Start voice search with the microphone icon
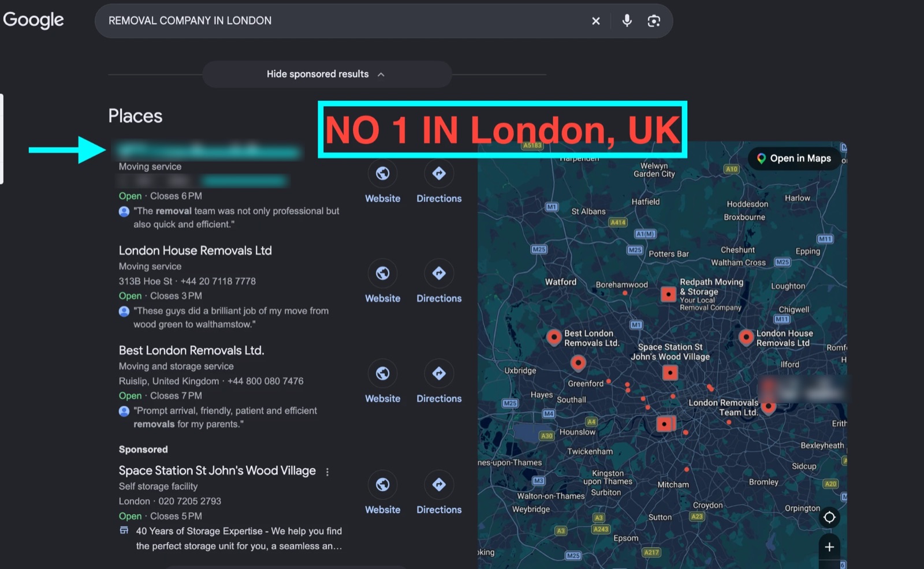 (627, 21)
